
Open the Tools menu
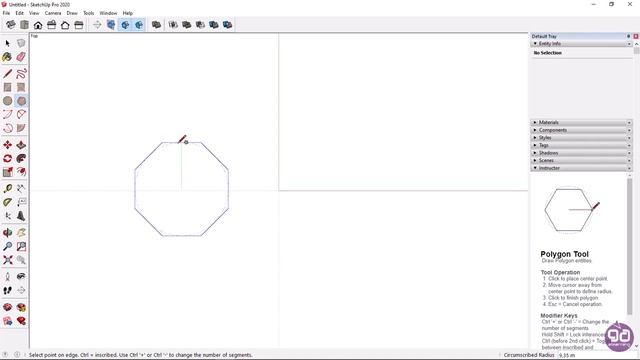pos(89,13)
